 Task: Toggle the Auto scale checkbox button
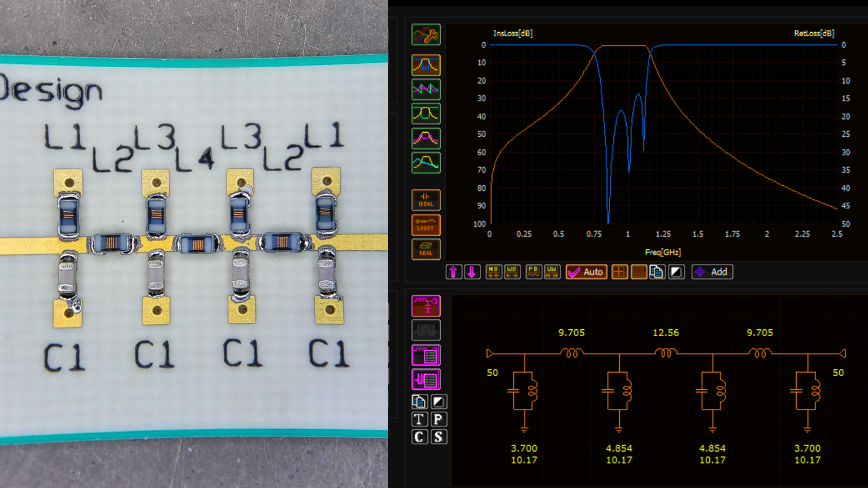click(586, 272)
